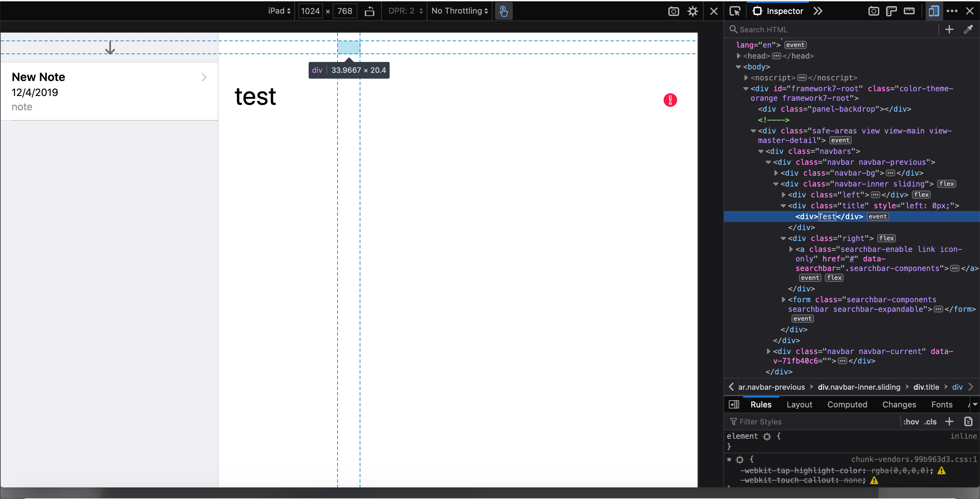980x499 pixels.
Task: Open the iPad device dropdown
Action: pos(279,11)
